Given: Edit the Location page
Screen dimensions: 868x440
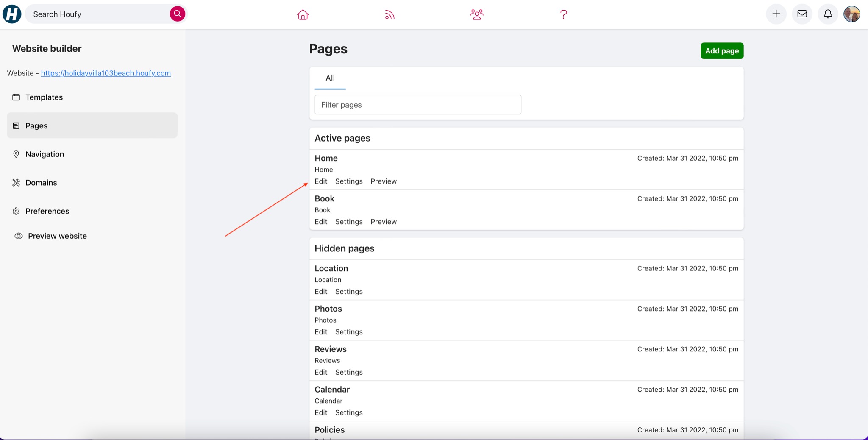Looking at the screenshot, I should (321, 291).
